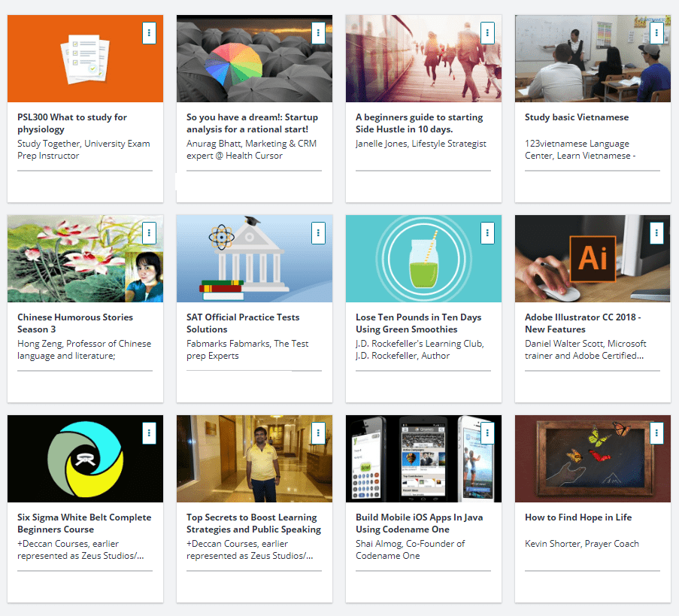Open options menu on Green Smoothies course
The height and width of the screenshot is (616, 679).
(x=487, y=233)
